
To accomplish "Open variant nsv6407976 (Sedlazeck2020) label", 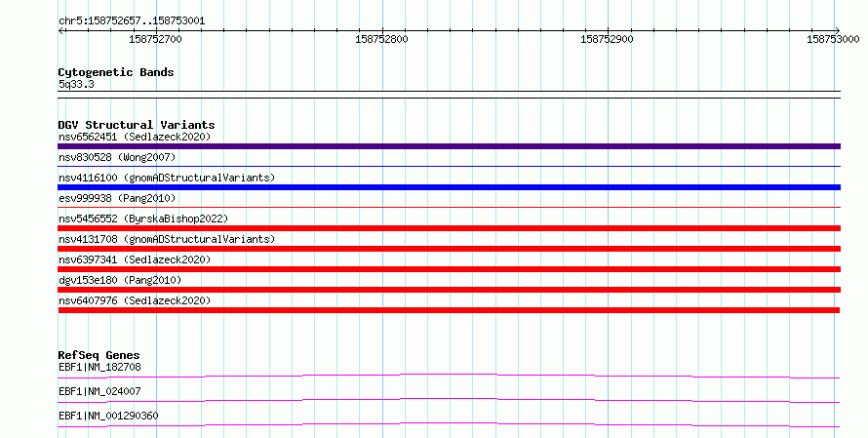I will click(135, 300).
